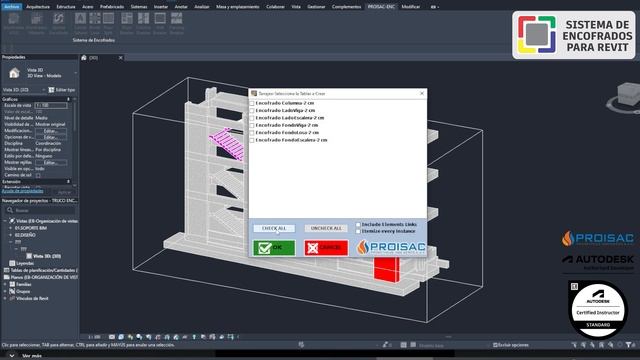
Task: Select Vista 3D: {3D} in project browser
Action: click(x=47, y=256)
